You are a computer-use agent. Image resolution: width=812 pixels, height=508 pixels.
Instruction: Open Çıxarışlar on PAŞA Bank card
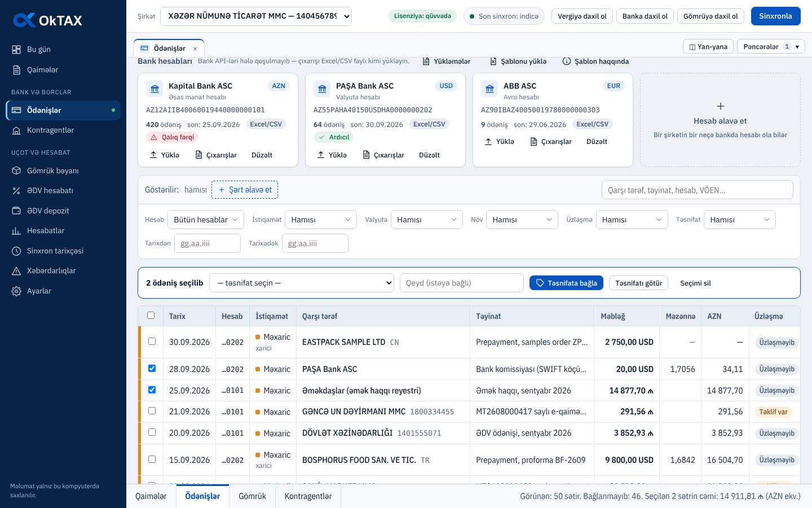point(383,155)
